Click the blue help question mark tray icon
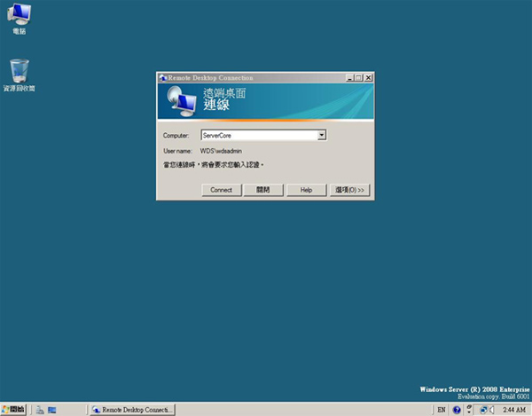Screen dimensions: 532x416 [x=457, y=410]
